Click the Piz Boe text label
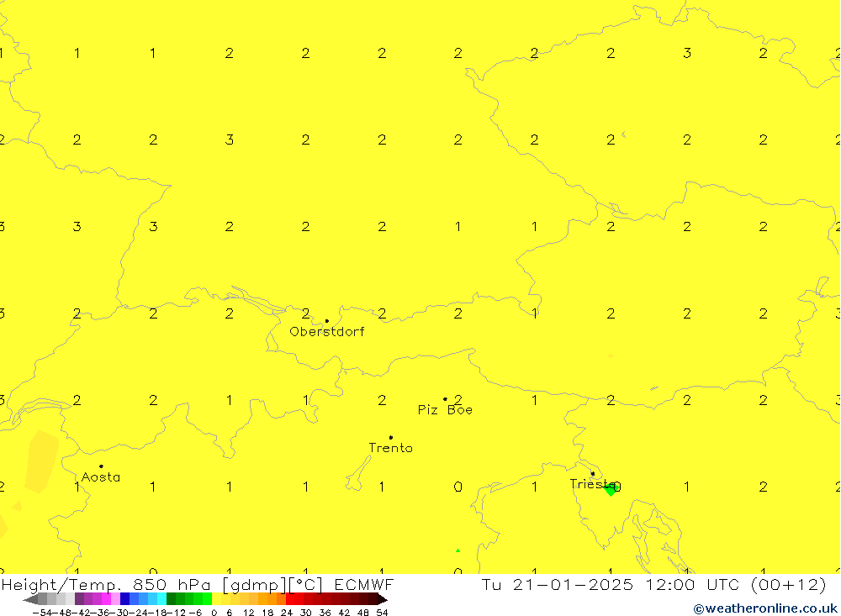Image resolution: width=841 pixels, height=616 pixels. click(445, 410)
